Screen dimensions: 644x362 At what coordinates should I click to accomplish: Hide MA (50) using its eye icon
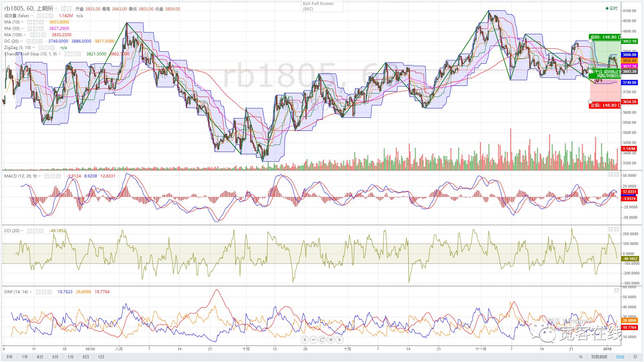pos(30,29)
